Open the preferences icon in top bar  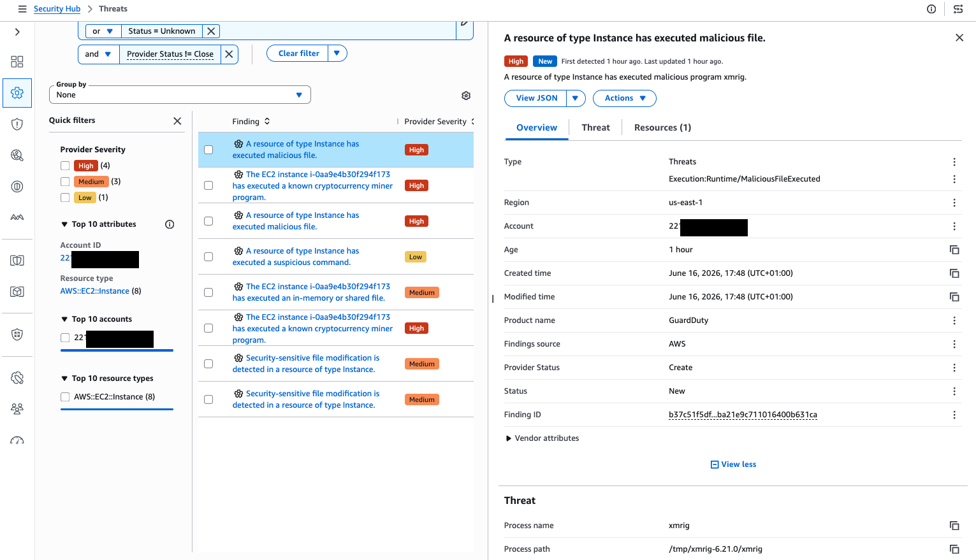pyautogui.click(x=958, y=9)
